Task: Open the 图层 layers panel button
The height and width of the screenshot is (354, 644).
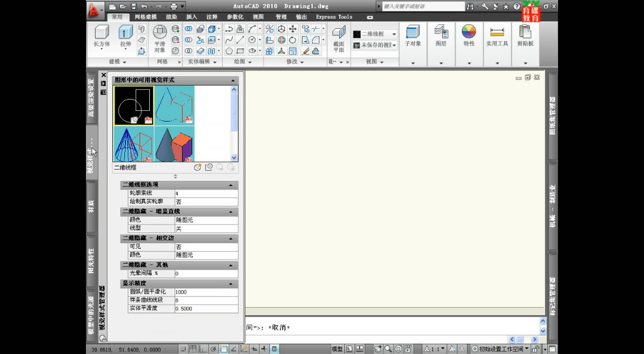Action: 440,35
